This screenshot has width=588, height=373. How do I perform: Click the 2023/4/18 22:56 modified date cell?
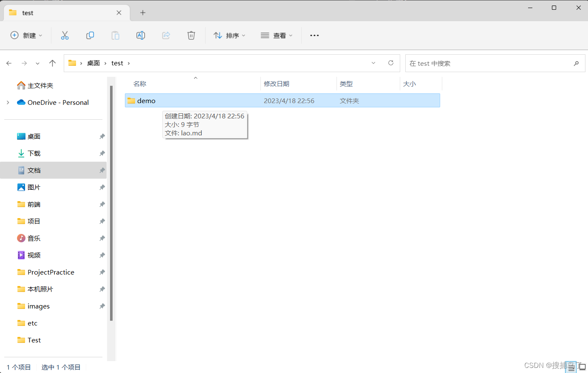tap(289, 101)
